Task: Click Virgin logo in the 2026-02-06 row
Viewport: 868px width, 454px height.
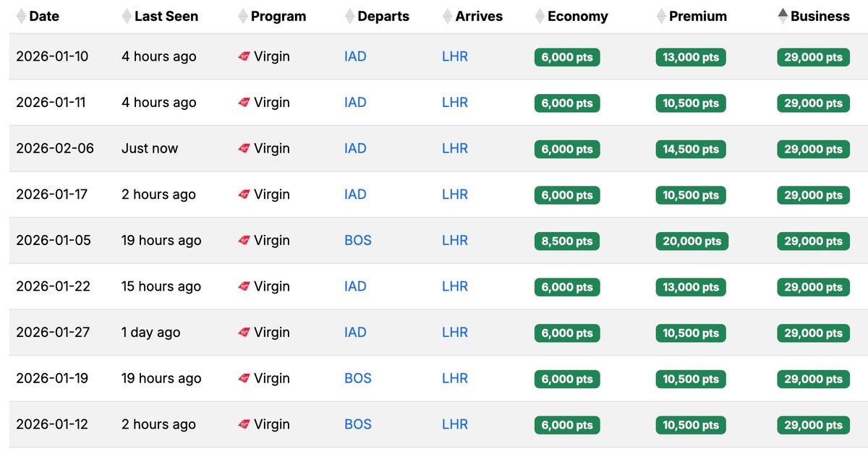Action: [244, 148]
